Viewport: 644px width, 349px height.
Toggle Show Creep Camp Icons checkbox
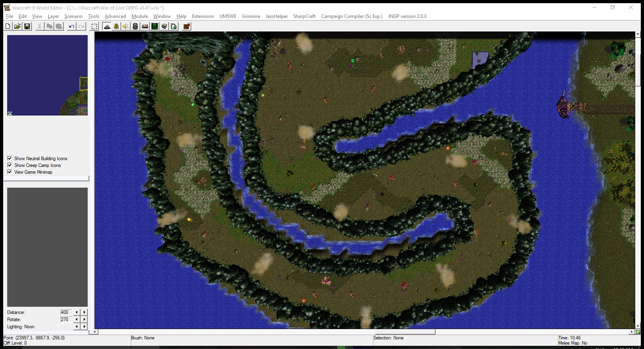point(10,165)
